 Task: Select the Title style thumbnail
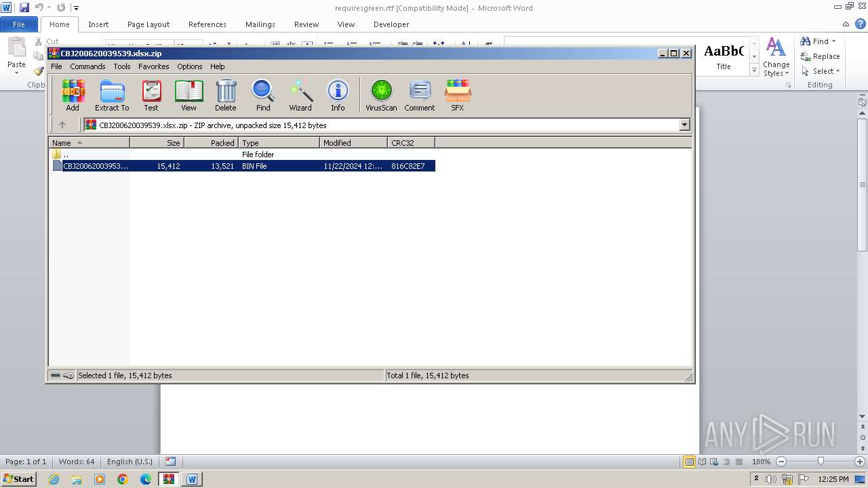(724, 56)
